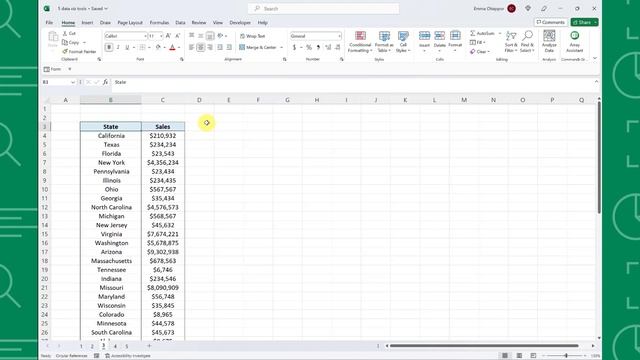Switch to the Developer ribbon tab
The height and width of the screenshot is (360, 640).
coord(240,22)
